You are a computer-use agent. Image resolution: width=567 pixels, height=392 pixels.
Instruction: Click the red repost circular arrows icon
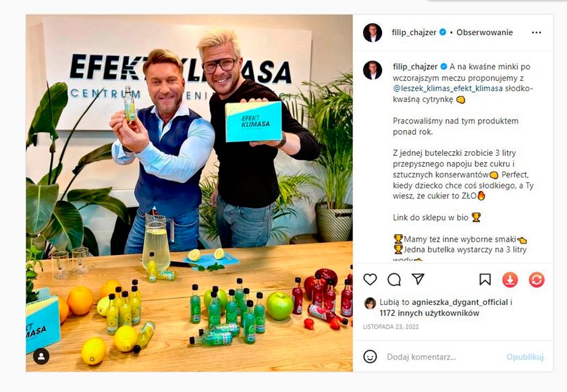537,279
